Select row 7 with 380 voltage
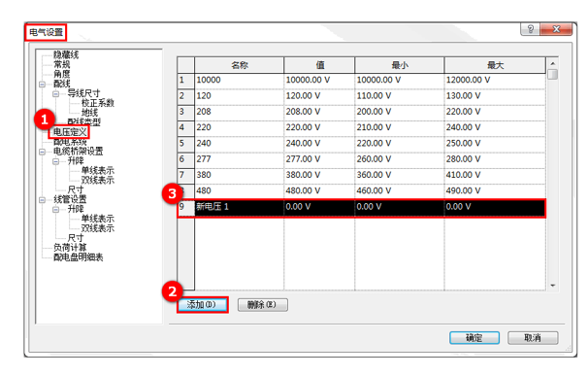Image resolution: width=588 pixels, height=376 pixels. point(362,176)
